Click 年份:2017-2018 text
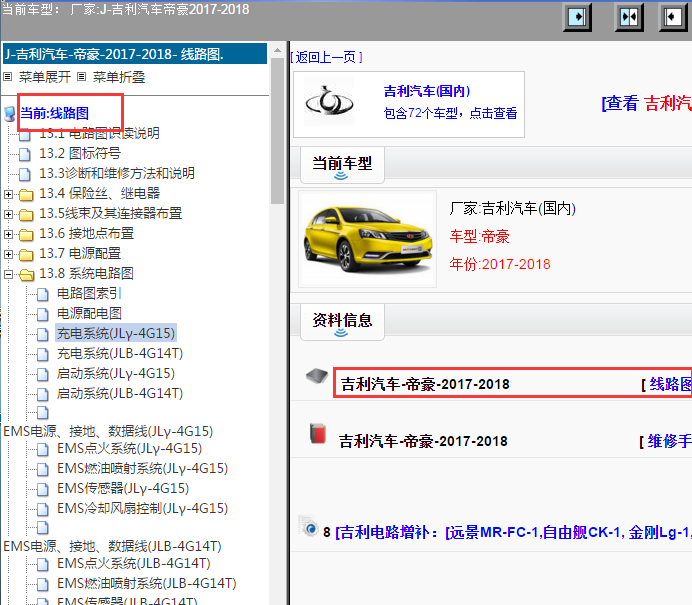The image size is (692, 605). point(500,264)
